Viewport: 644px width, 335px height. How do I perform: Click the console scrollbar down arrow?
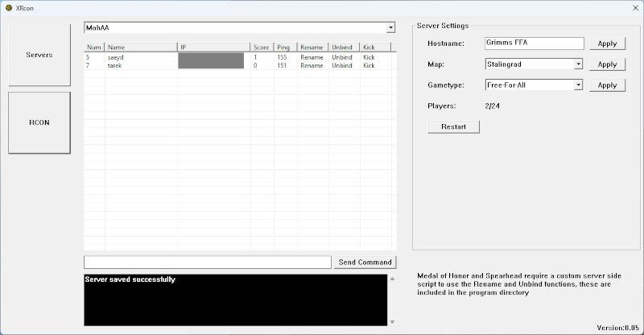pos(392,322)
